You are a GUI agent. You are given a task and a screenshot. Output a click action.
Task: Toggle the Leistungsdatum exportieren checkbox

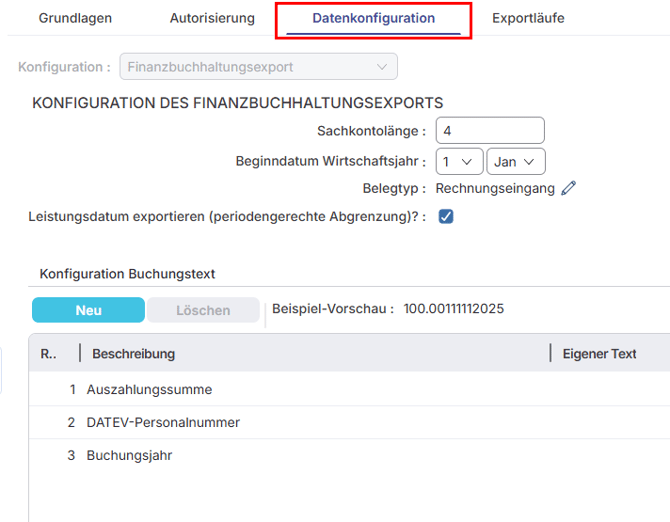click(446, 216)
